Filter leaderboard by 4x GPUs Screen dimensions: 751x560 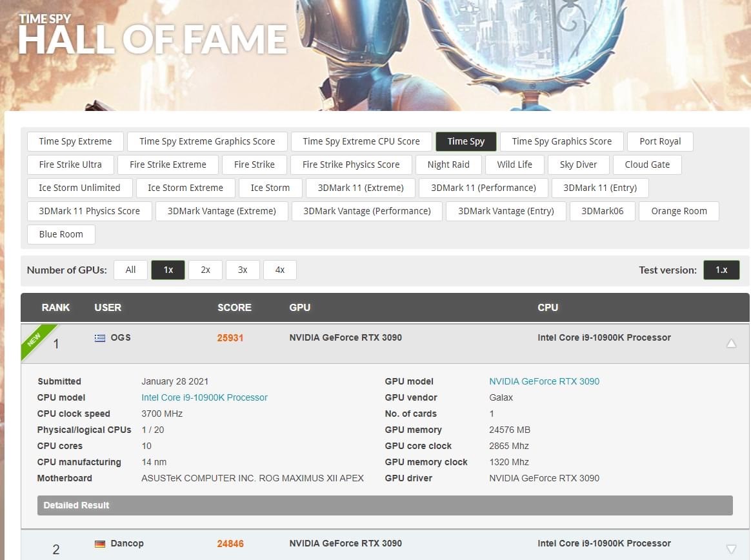[280, 270]
